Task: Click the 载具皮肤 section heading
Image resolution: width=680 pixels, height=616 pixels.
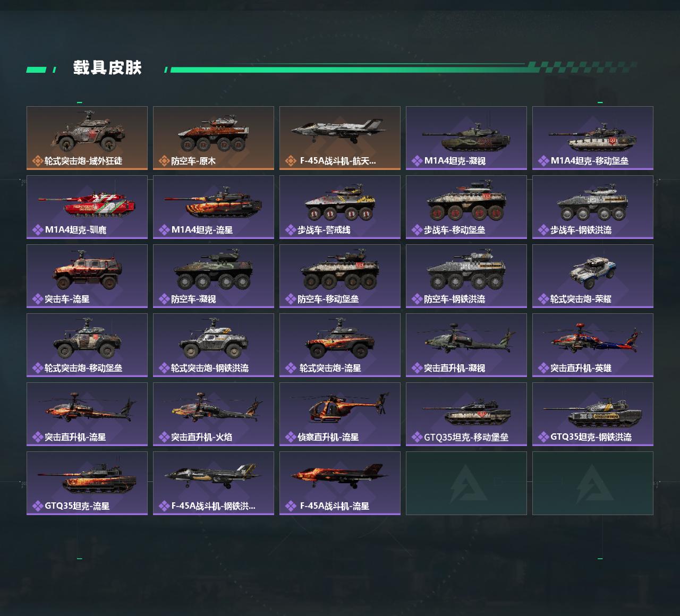Action: click(x=107, y=68)
